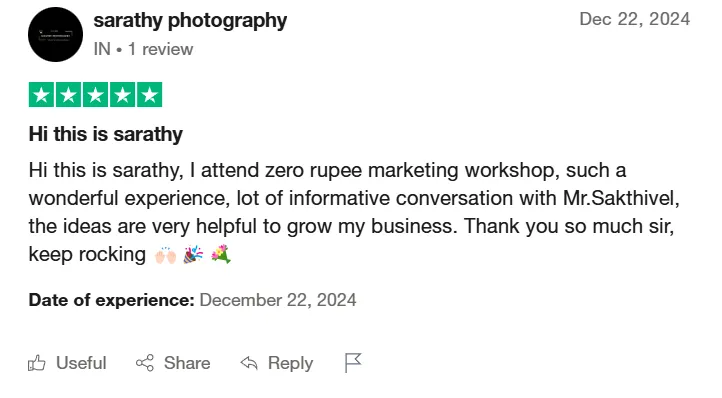The image size is (722, 398).
Task: Open the review title Hi this is sarathy
Action: [x=106, y=135]
